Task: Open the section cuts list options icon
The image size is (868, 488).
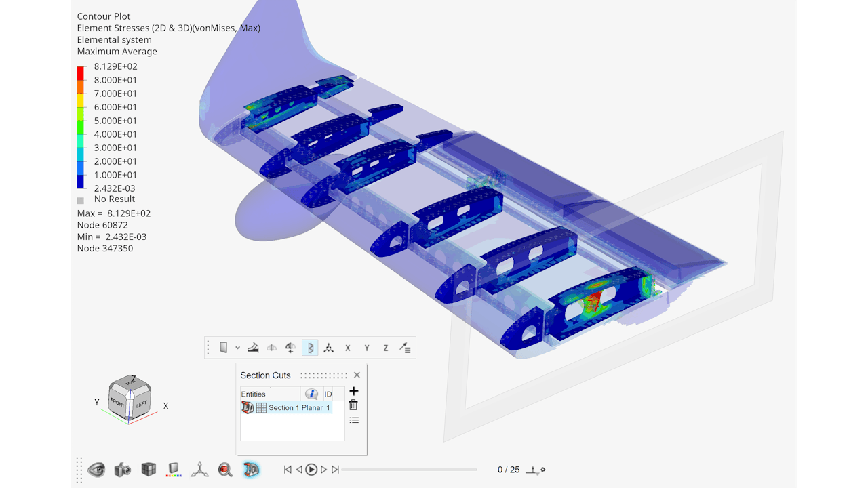Action: 354,420
